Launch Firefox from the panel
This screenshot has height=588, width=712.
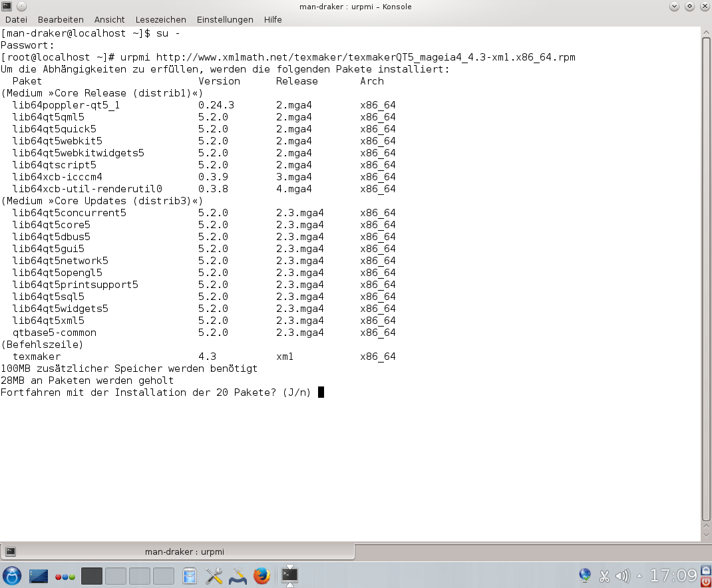pos(262,576)
